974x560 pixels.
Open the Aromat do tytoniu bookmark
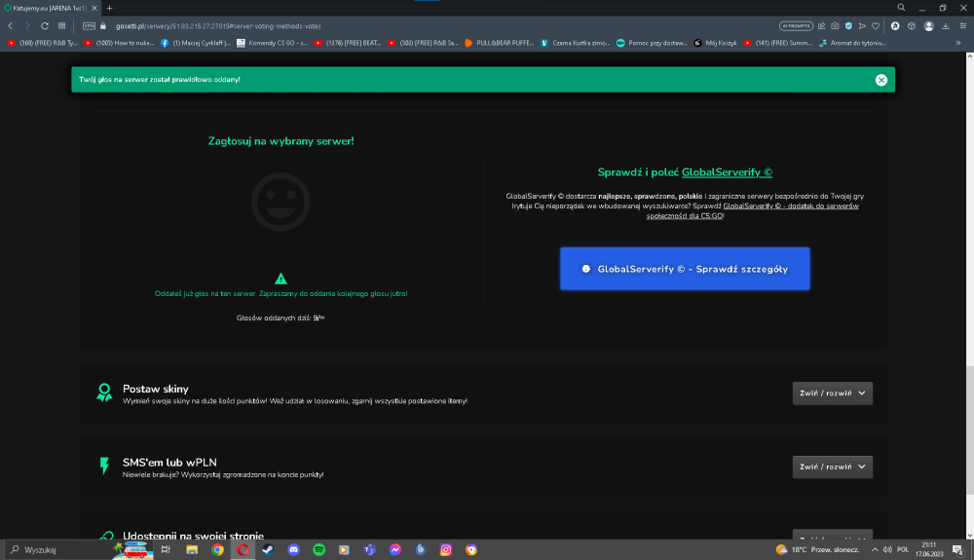pyautogui.click(x=853, y=43)
